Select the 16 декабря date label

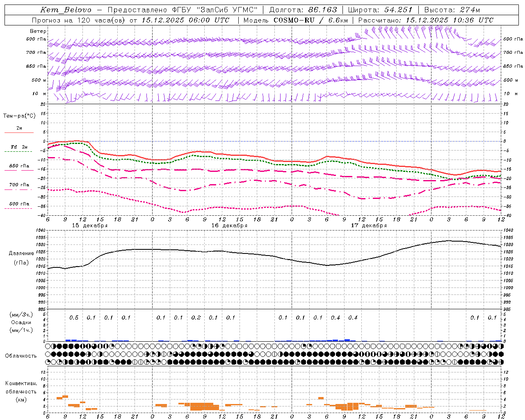[229, 226]
